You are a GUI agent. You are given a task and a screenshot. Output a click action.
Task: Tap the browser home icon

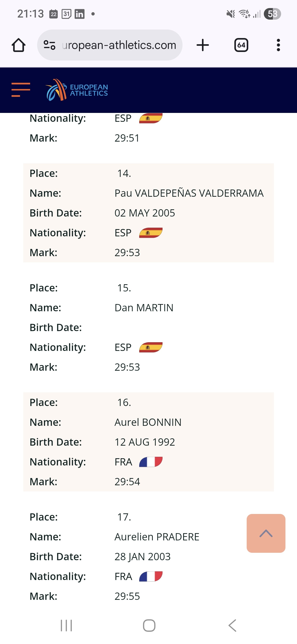[x=19, y=45]
